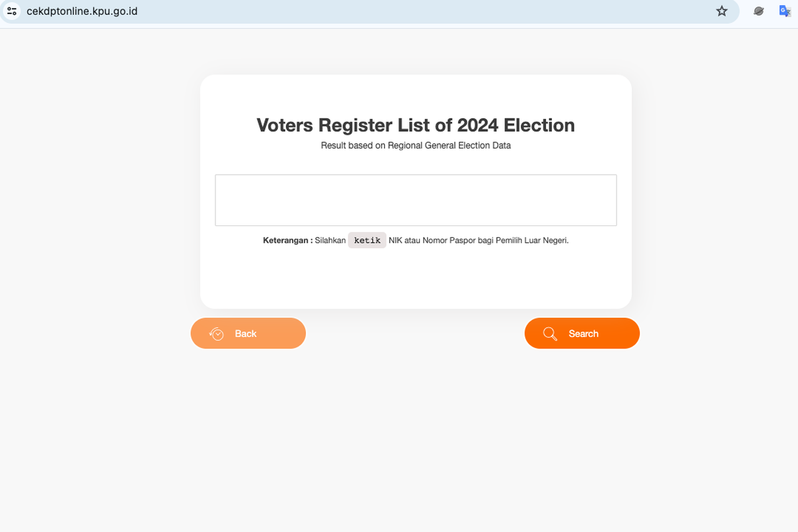Viewport: 798px width, 532px height.
Task: Select the URL text in the address bar
Action: 81,11
